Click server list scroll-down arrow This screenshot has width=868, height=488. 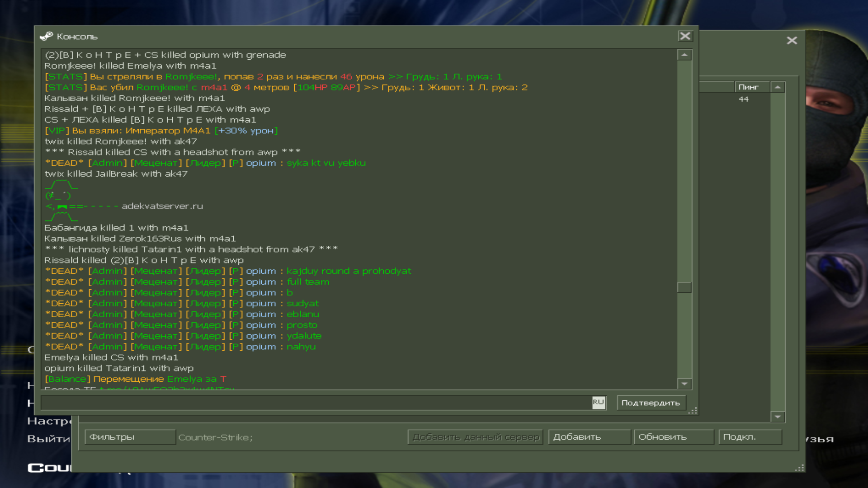tap(778, 417)
